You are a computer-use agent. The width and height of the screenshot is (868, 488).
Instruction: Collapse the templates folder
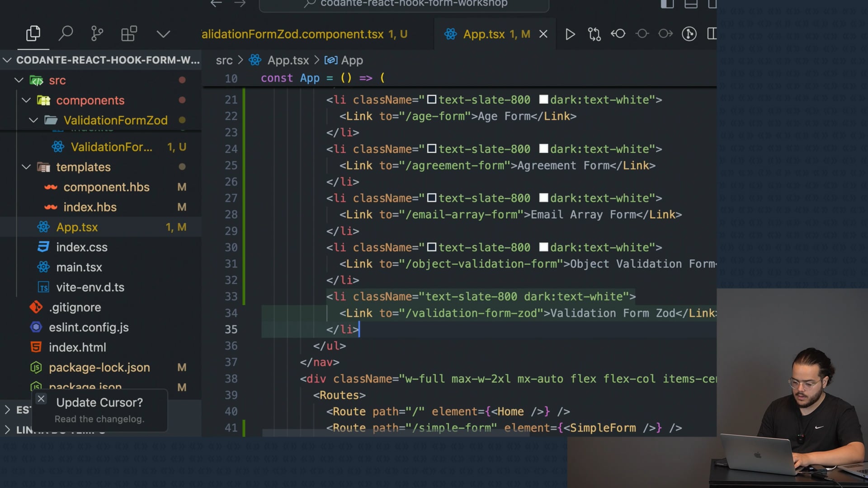pyautogui.click(x=26, y=167)
